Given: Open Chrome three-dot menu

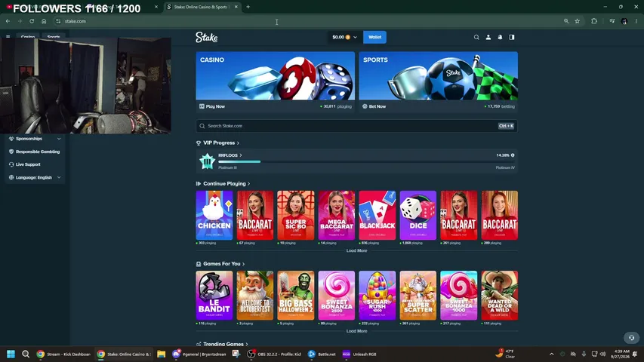Looking at the screenshot, I should 636,21.
